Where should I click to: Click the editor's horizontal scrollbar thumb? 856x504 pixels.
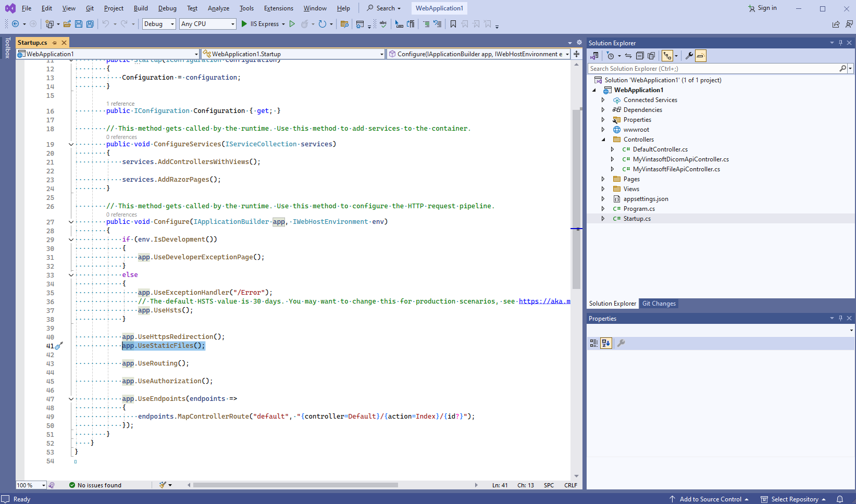coord(295,485)
